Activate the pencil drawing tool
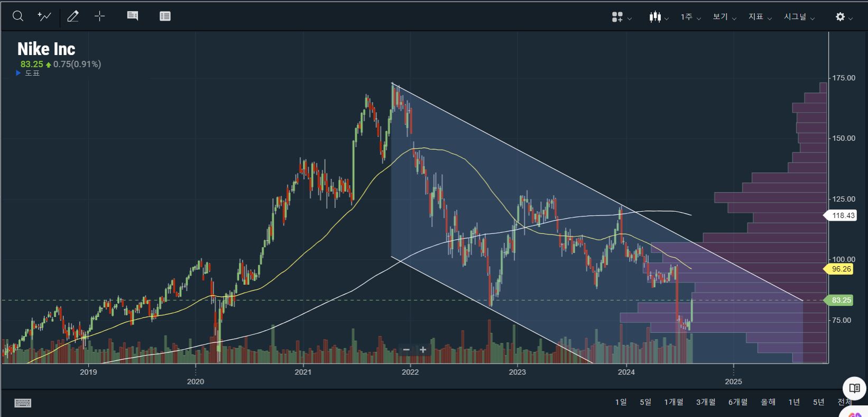 (x=73, y=16)
